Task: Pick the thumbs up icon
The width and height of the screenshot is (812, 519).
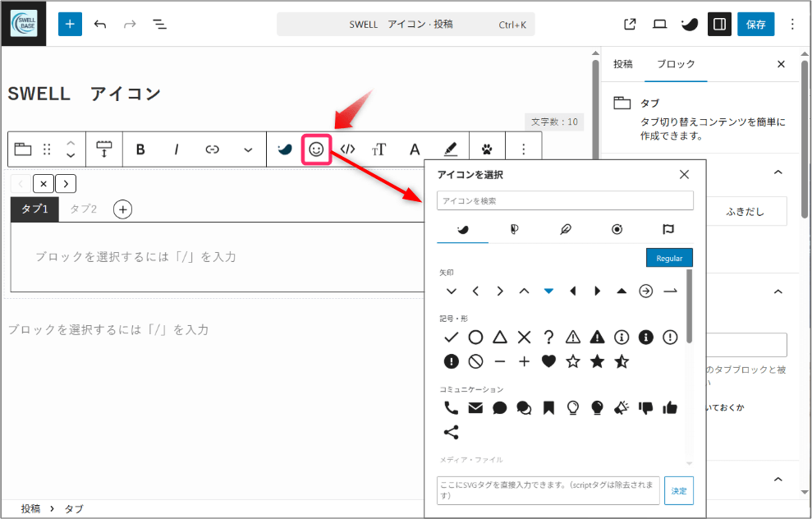Action: 670,408
